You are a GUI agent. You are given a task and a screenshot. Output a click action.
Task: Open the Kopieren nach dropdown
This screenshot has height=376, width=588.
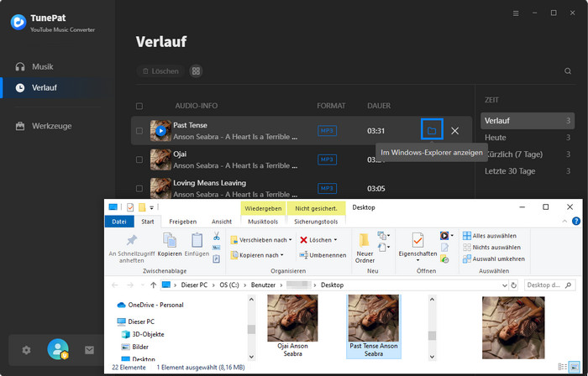pos(257,255)
